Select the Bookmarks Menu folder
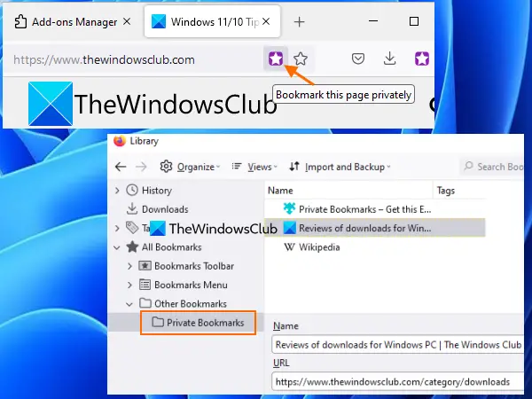 pyautogui.click(x=191, y=285)
